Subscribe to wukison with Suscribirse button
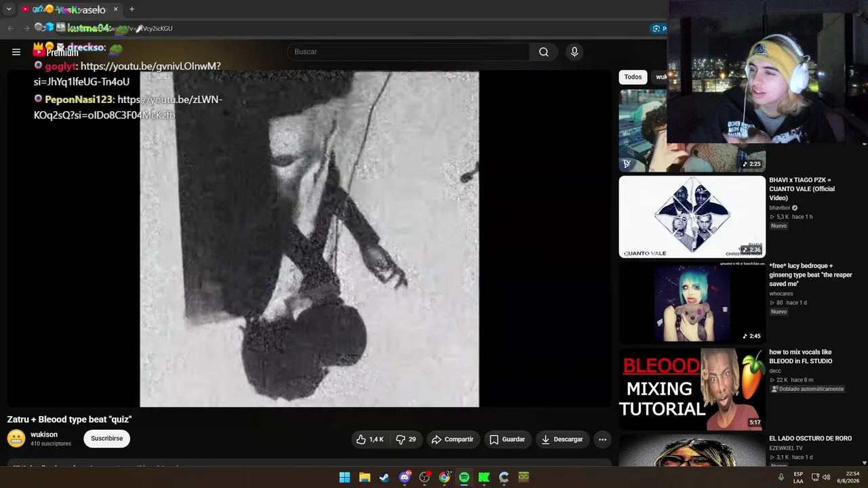868x488 pixels. click(x=106, y=439)
